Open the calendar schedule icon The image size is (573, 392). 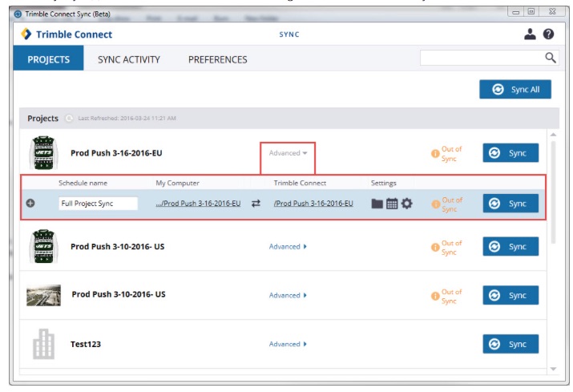[x=392, y=204]
